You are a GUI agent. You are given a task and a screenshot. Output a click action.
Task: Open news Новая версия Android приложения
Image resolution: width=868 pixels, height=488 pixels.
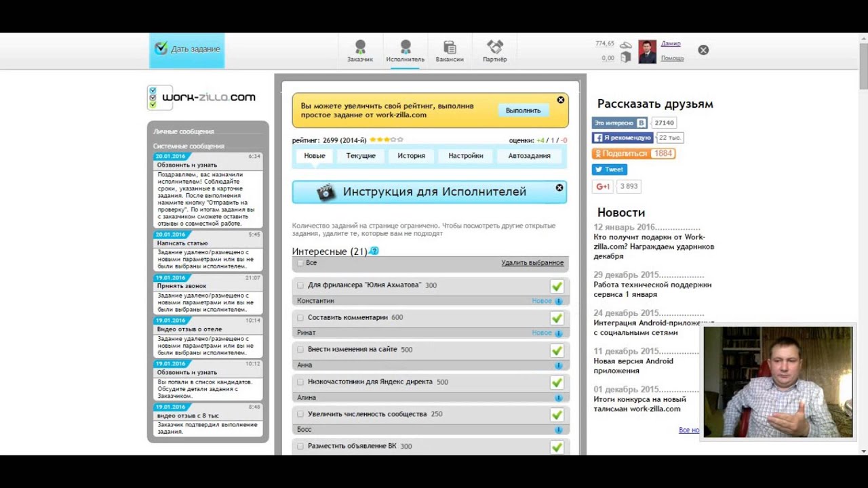[x=633, y=366]
